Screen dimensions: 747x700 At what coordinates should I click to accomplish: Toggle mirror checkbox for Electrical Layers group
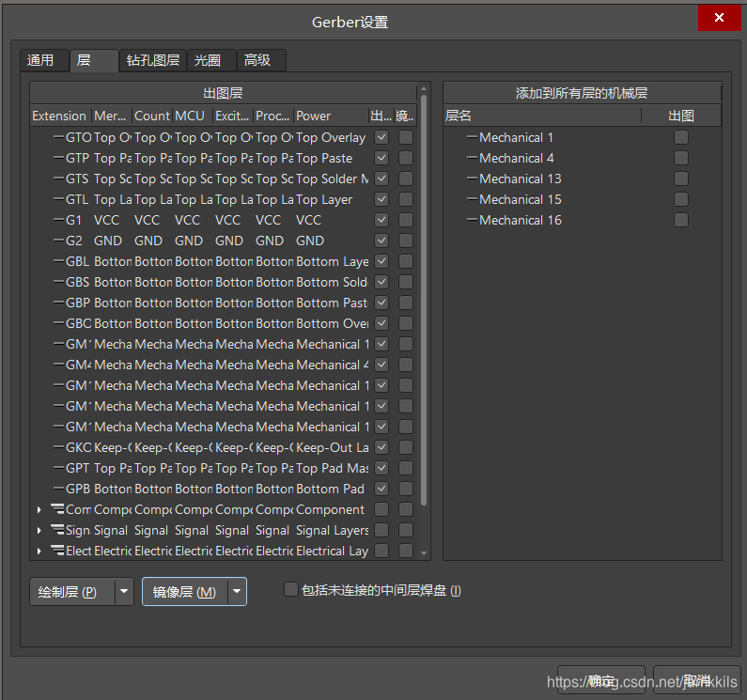point(406,551)
